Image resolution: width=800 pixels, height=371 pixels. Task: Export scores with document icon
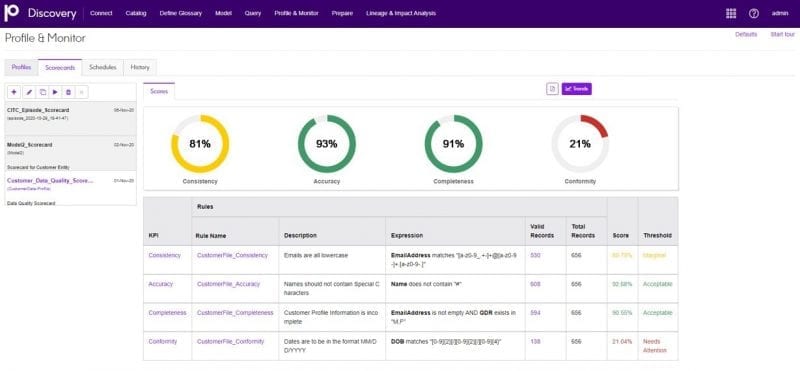(552, 89)
